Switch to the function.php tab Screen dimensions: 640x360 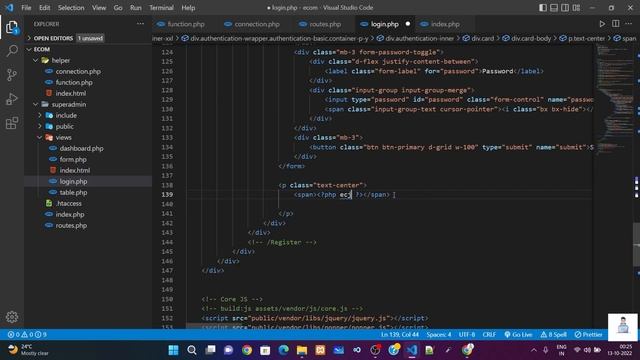click(182, 24)
